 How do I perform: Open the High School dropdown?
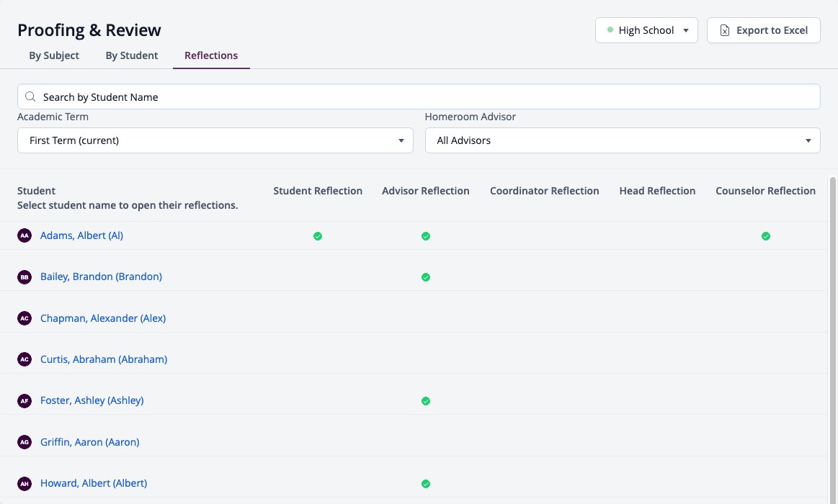coord(646,30)
